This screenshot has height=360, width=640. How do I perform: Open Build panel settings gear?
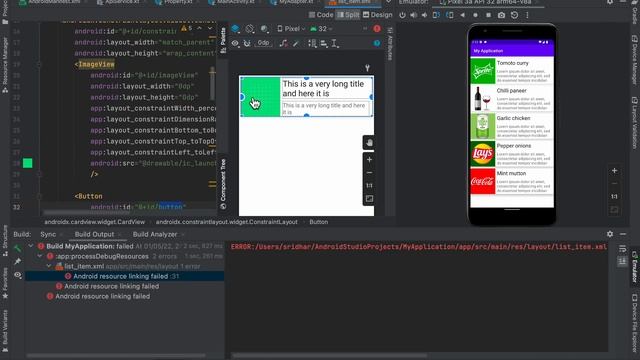[610, 234]
